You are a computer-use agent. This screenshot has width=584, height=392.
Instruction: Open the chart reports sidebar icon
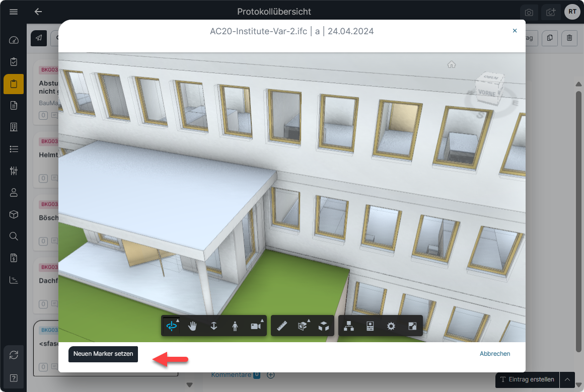(x=14, y=280)
